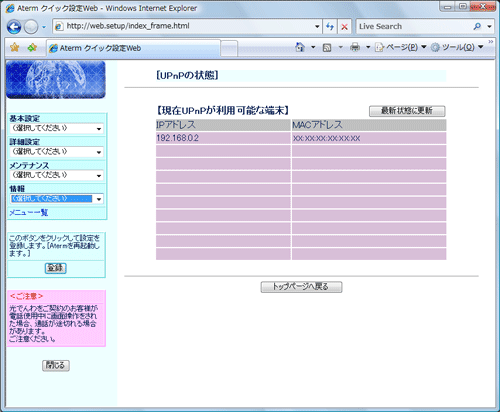Expand the toolbar overflow chevron
This screenshot has width=500, height=412.
(491, 42)
